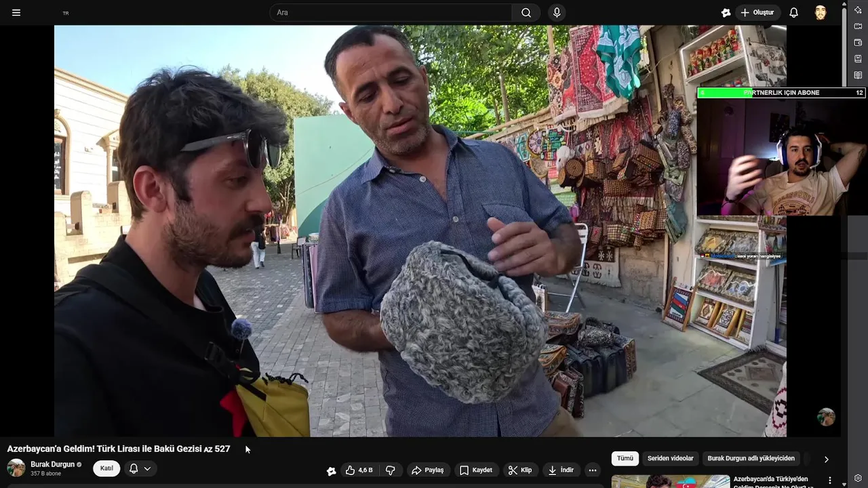The height and width of the screenshot is (488, 868).
Task: Click the bookmark page icon in right sidebar
Action: (858, 59)
